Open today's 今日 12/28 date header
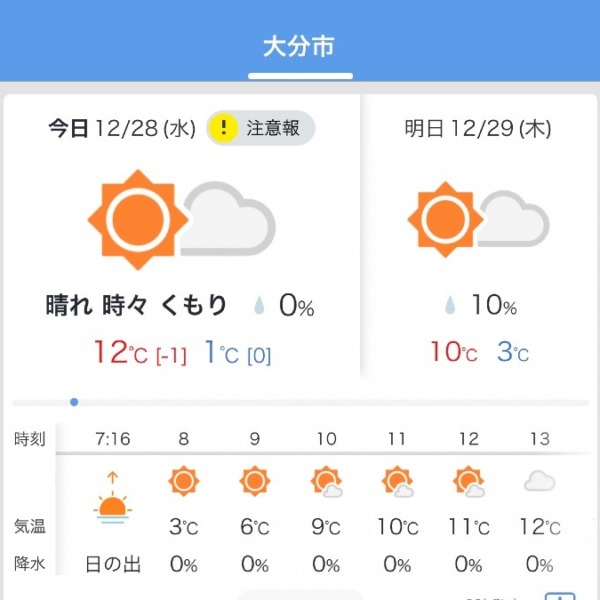 click(x=122, y=128)
